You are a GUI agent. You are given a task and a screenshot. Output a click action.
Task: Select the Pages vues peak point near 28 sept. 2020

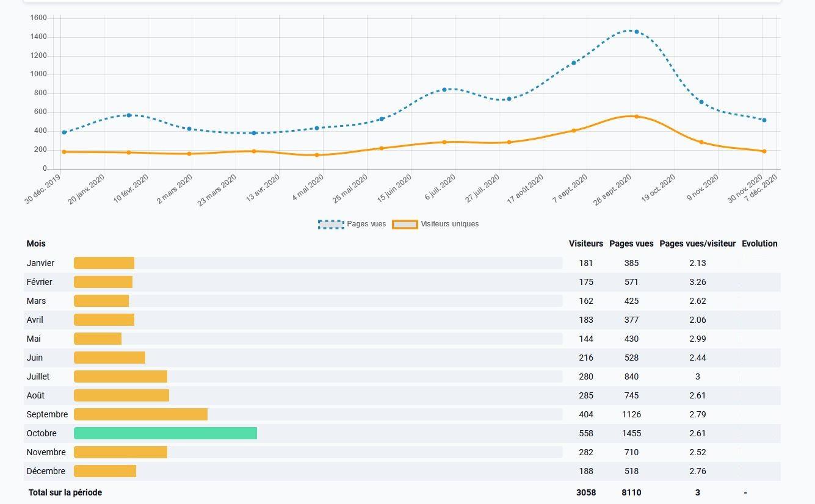click(637, 32)
